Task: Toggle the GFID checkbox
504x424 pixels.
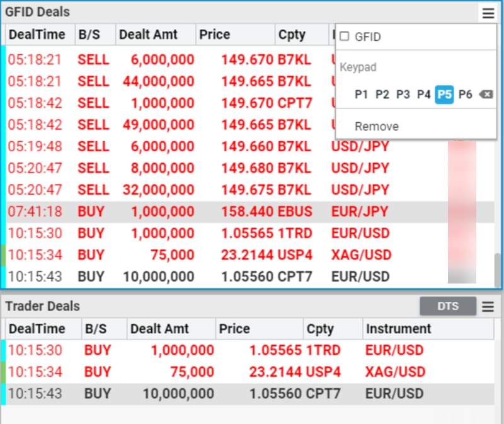Action: click(x=345, y=37)
